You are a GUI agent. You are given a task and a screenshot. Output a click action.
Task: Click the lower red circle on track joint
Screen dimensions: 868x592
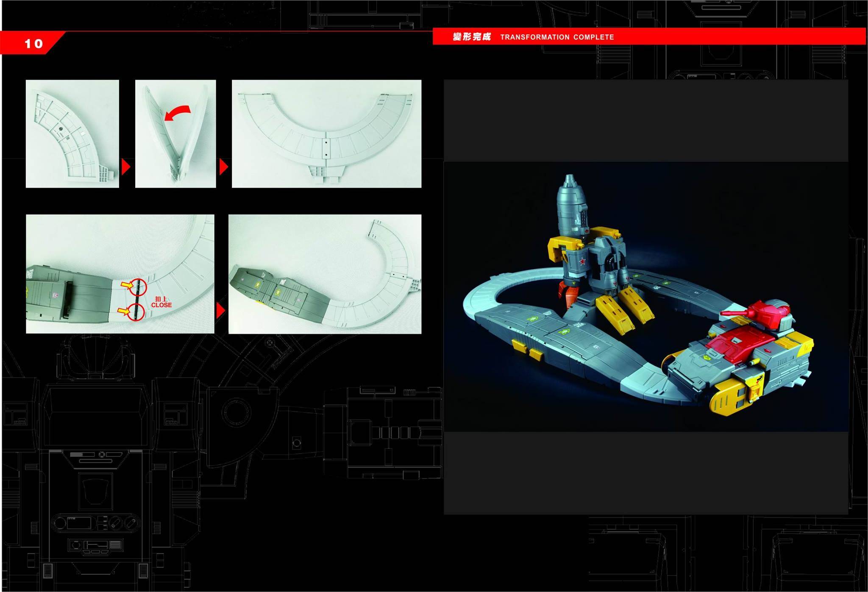coord(136,312)
